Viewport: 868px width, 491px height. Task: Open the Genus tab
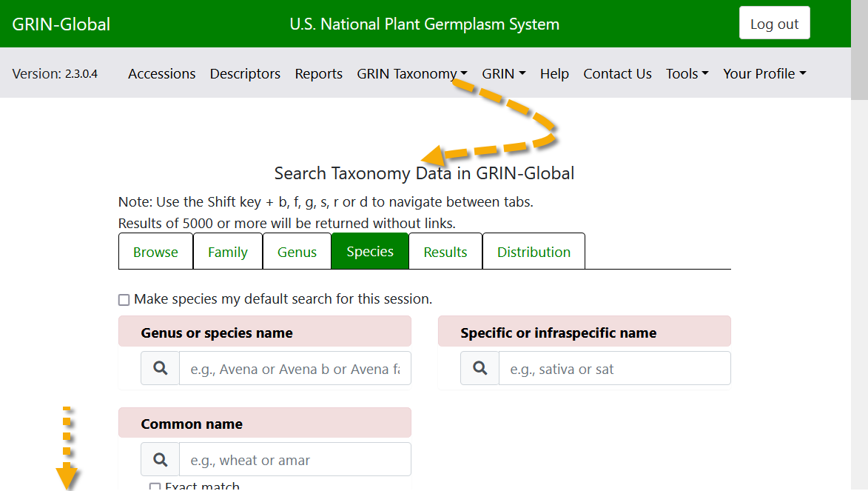point(297,251)
